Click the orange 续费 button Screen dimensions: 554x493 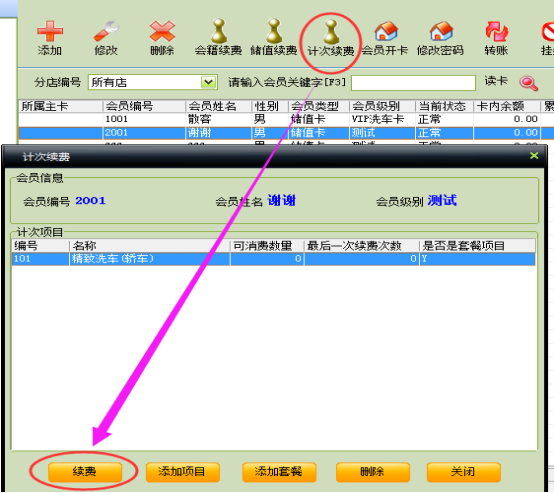pos(85,471)
